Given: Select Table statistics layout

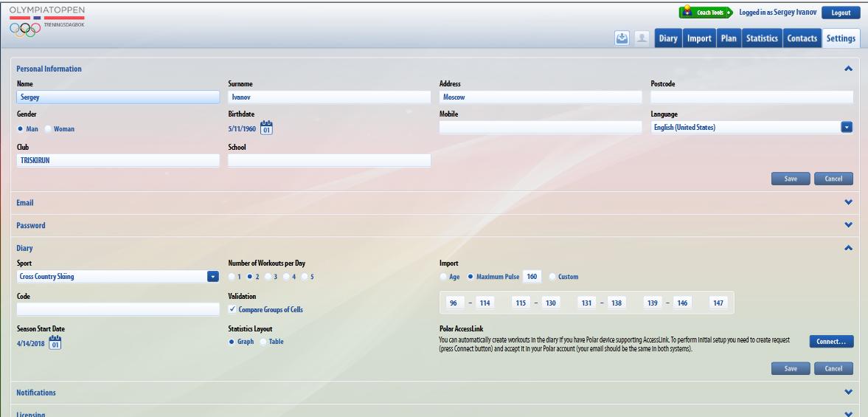Looking at the screenshot, I should [x=263, y=342].
